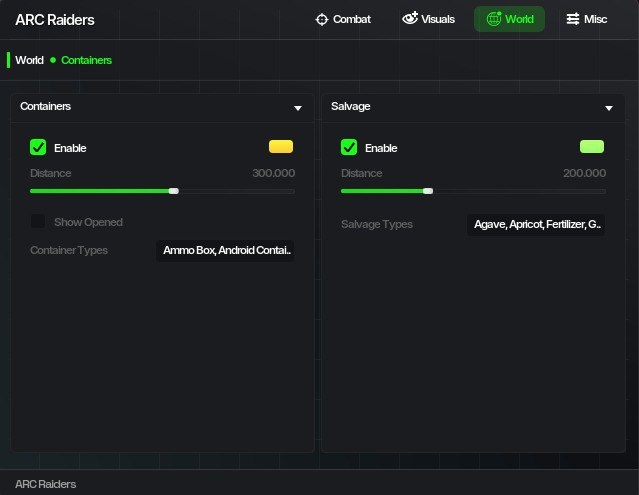Click the ARC Raiders footer text

[x=45, y=484]
